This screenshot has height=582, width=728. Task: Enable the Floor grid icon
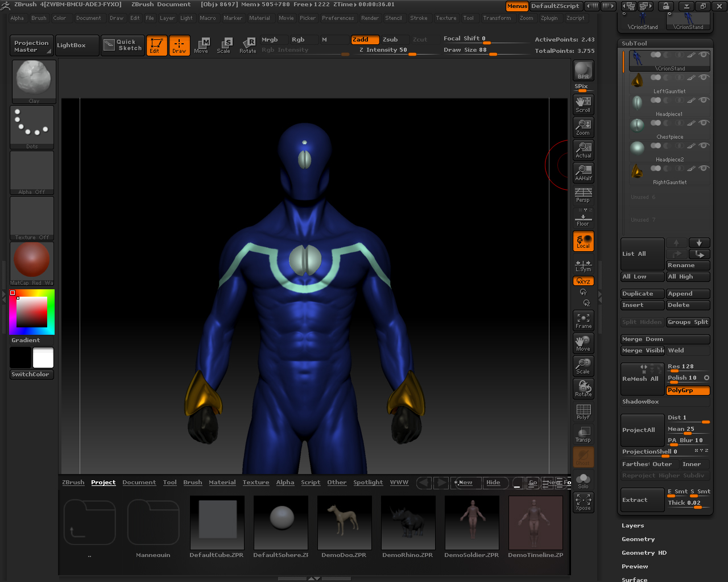(x=583, y=218)
